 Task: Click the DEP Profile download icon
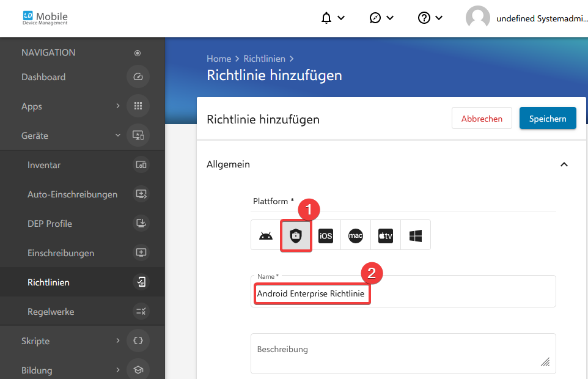click(x=141, y=223)
